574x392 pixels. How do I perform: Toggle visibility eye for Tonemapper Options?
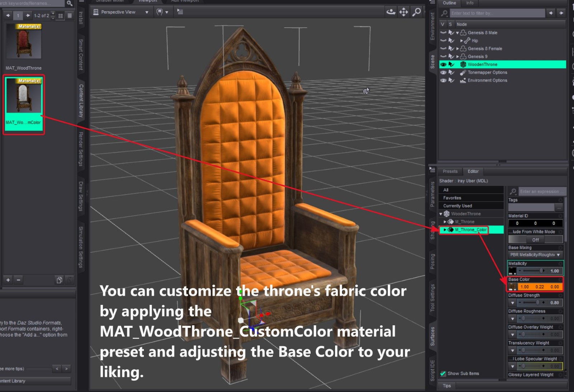click(x=443, y=72)
